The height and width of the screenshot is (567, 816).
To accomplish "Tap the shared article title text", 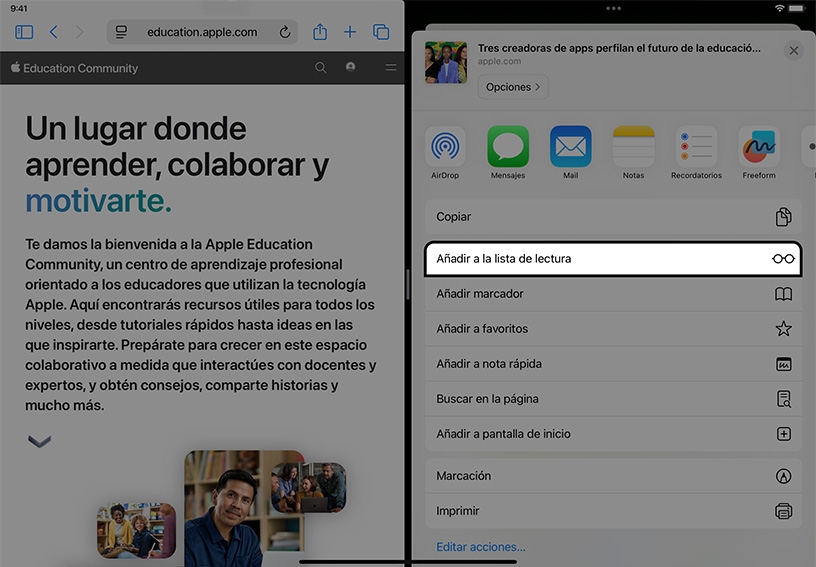I will 619,48.
